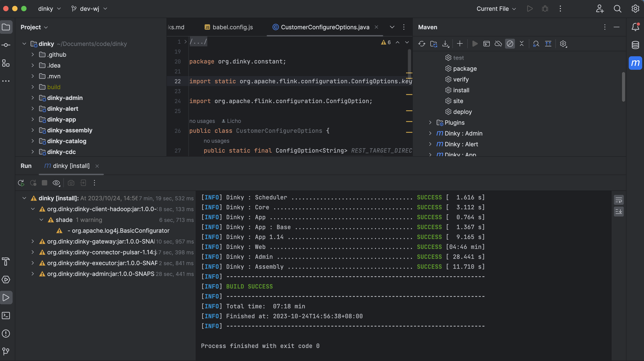Image resolution: width=644 pixels, height=361 pixels.
Task: Toggle soft-wrap in console output
Action: point(619,200)
